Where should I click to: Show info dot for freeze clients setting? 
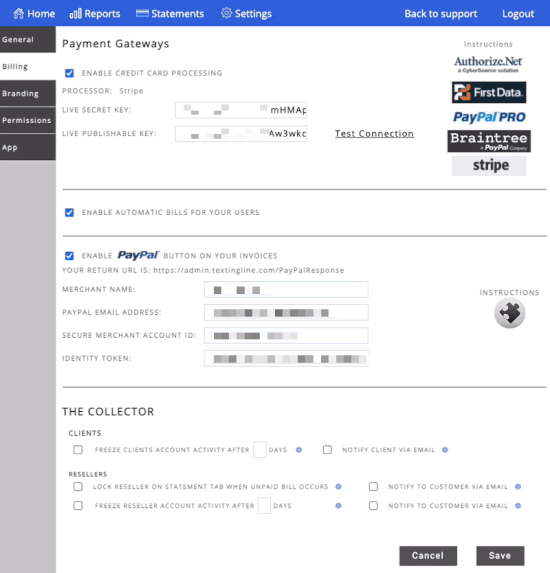(x=299, y=450)
